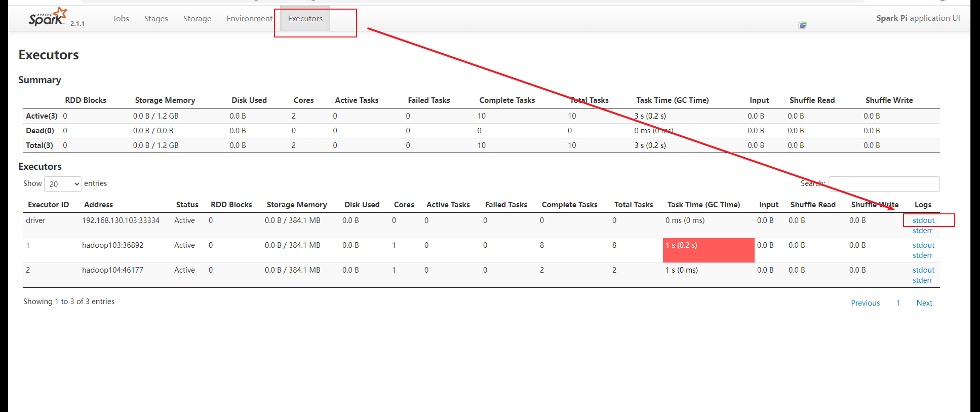Select the Executors tab
Viewport: 980px width, 412px height.
[305, 19]
